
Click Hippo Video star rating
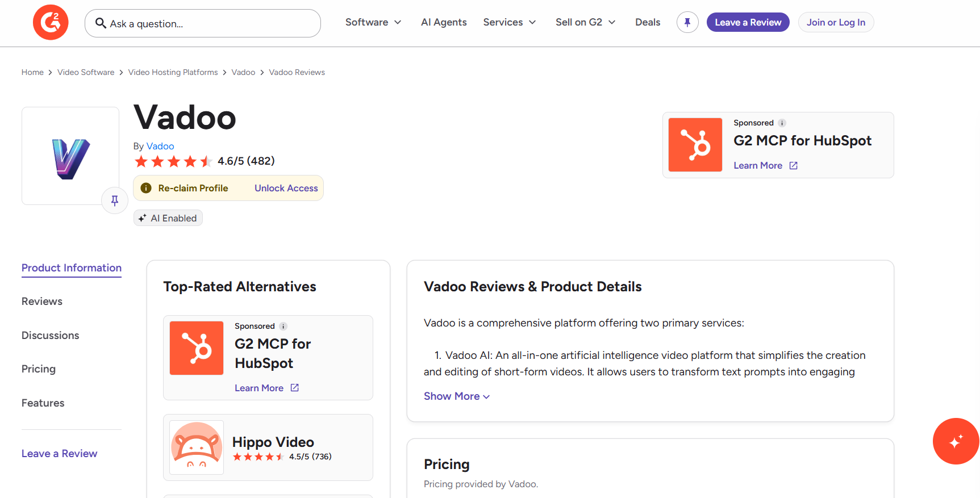pyautogui.click(x=258, y=457)
